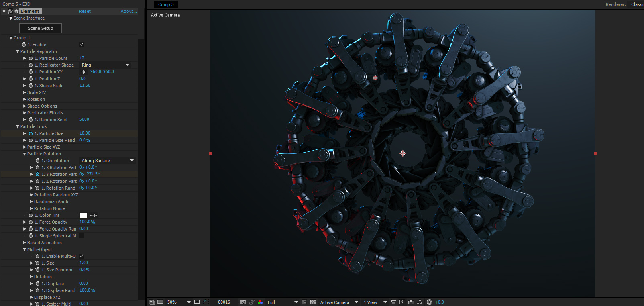Screen dimensions: 644x306
Task: Click the Reset Exposure icon
Action: (x=430, y=302)
